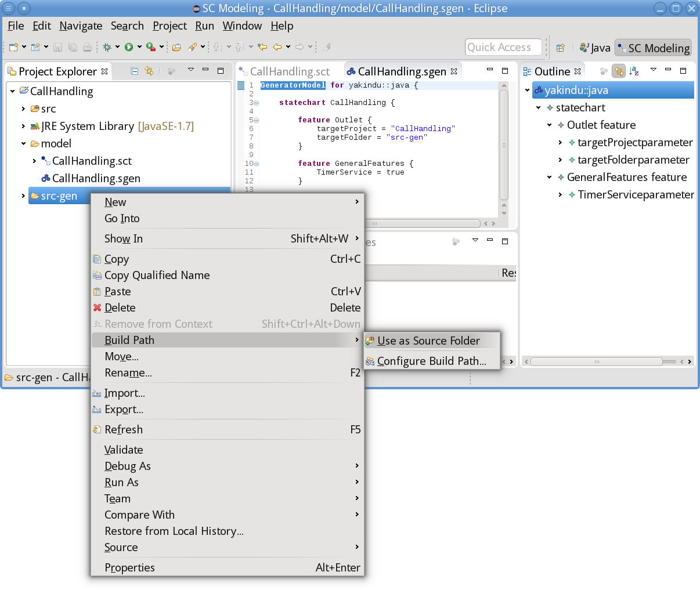Viewport: 700px width, 590px height.
Task: Click the Back navigation arrow icon
Action: click(277, 47)
